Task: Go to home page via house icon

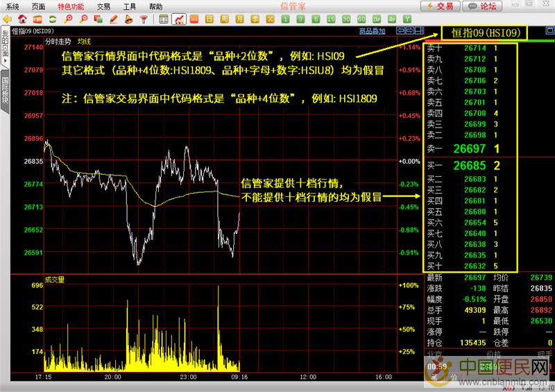Action: 23,19
